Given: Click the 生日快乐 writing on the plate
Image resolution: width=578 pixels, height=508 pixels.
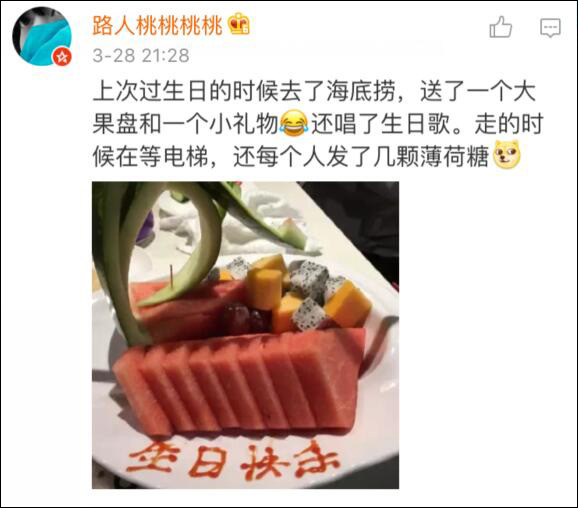Looking at the screenshot, I should pos(233,460).
